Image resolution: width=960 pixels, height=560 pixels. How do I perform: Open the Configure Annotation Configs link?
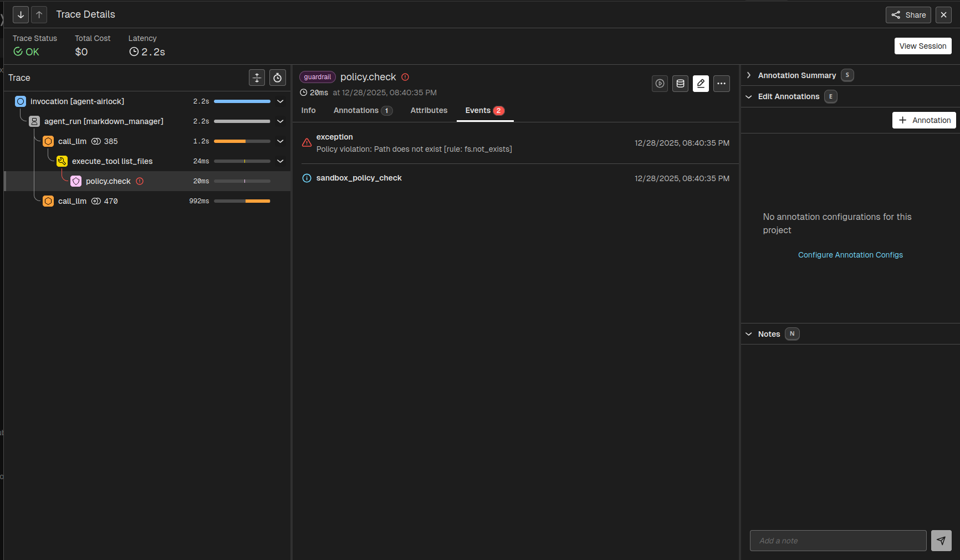[850, 255]
